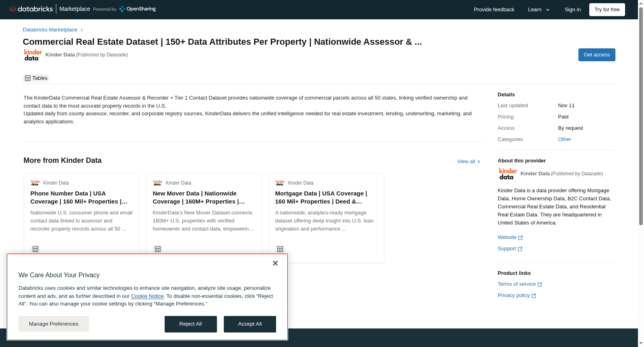Click the scrollbar down arrow
Image resolution: width=644 pixels, height=347 pixels.
[641, 343]
